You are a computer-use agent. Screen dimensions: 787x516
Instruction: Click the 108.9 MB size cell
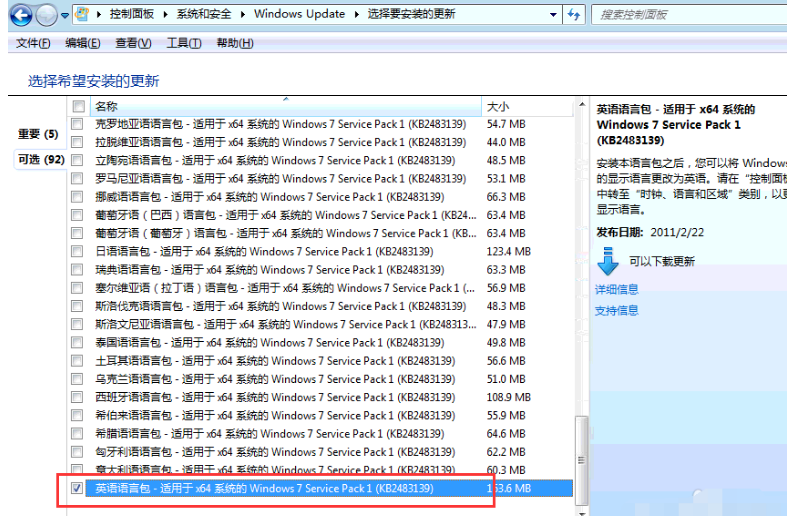tap(508, 397)
